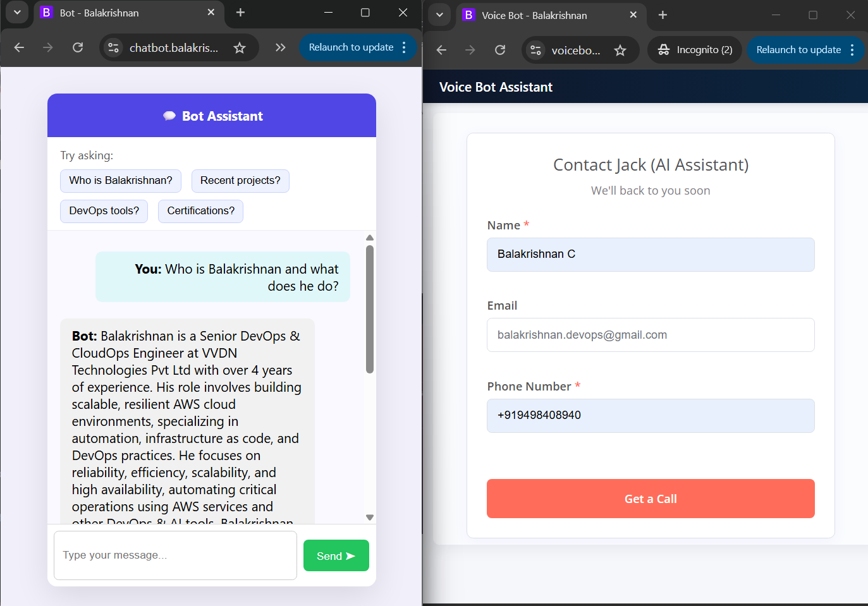Switch to the 'Bot - Balakrishnan' tab
The height and width of the screenshot is (606, 868).
click(120, 13)
